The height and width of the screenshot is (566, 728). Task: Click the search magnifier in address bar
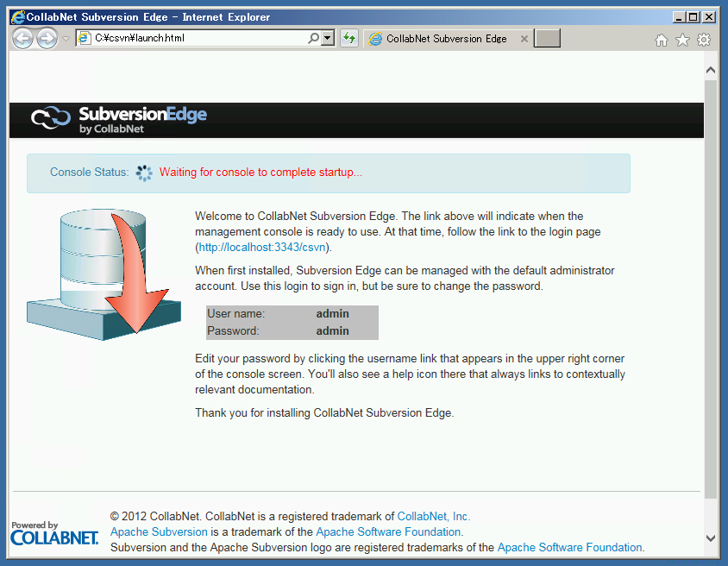point(314,38)
